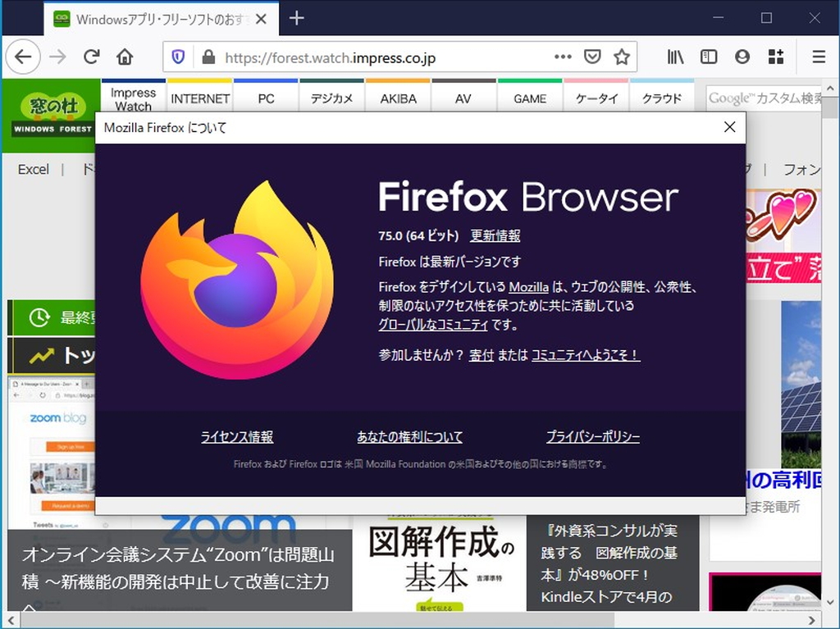This screenshot has height=629, width=840.
Task: Click the 寄付 donation link
Action: 481,356
